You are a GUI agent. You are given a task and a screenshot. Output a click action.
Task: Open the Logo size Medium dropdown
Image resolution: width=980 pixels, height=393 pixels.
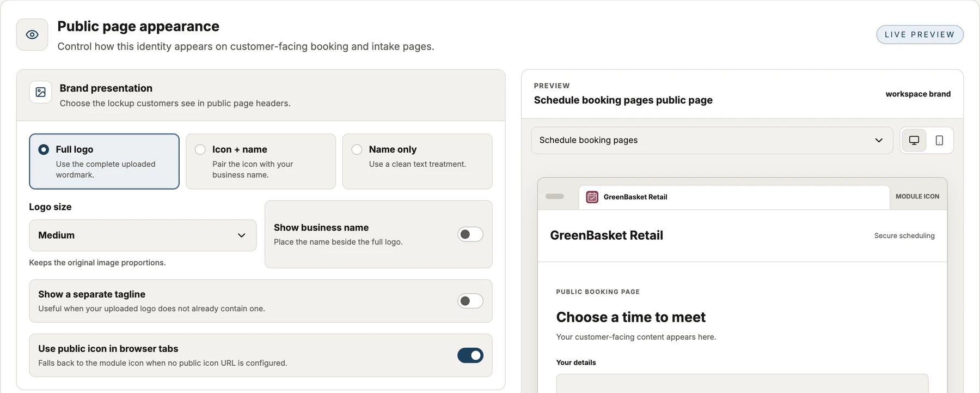click(143, 235)
